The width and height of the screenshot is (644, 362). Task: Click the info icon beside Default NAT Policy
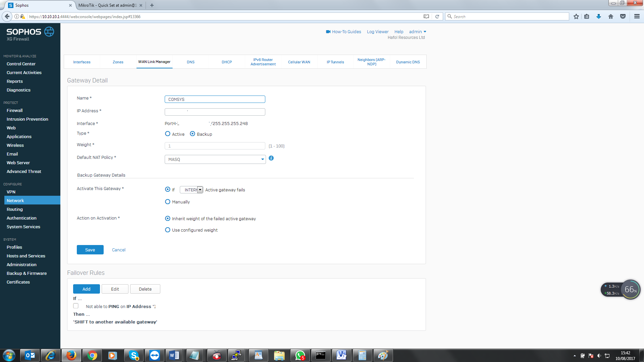[x=271, y=158]
